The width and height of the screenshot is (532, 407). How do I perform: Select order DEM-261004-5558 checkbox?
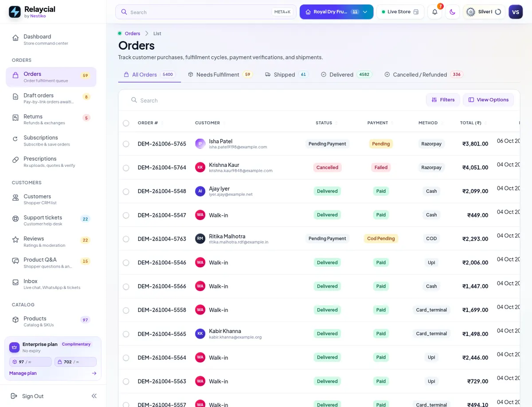click(126, 310)
